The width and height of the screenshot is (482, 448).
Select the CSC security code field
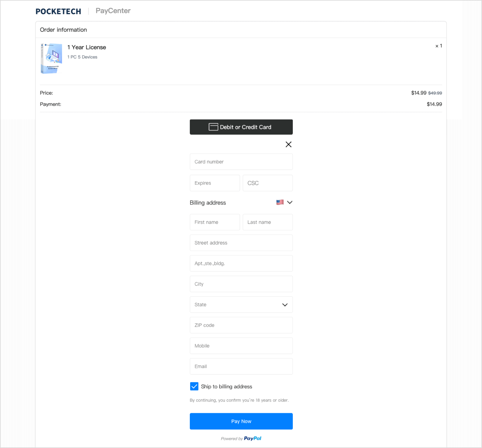click(x=268, y=183)
